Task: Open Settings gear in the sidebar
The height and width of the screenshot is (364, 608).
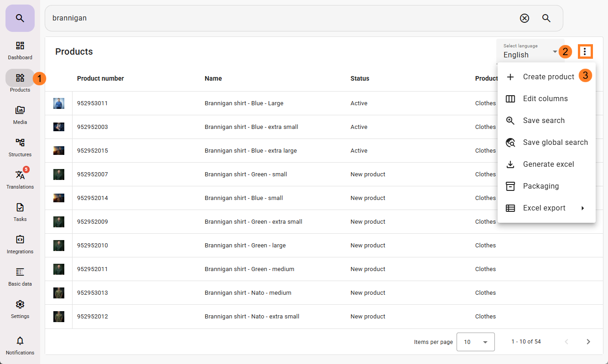Action: pyautogui.click(x=20, y=309)
